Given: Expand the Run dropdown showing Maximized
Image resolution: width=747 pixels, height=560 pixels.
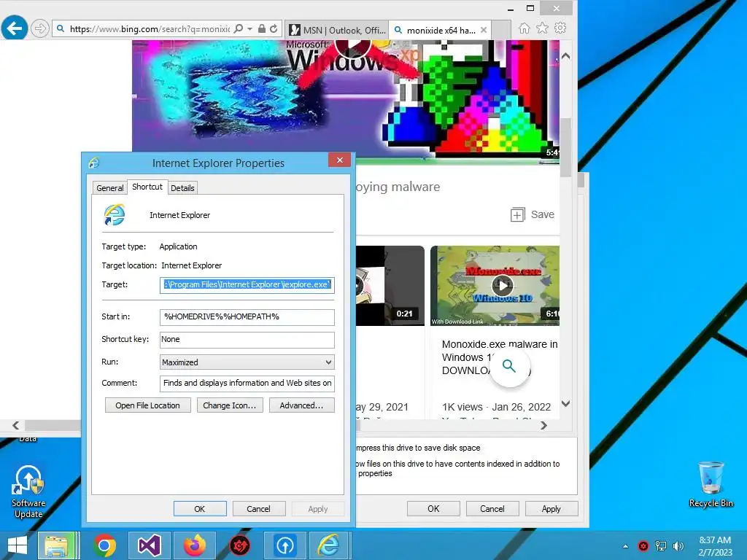Looking at the screenshot, I should coord(247,362).
